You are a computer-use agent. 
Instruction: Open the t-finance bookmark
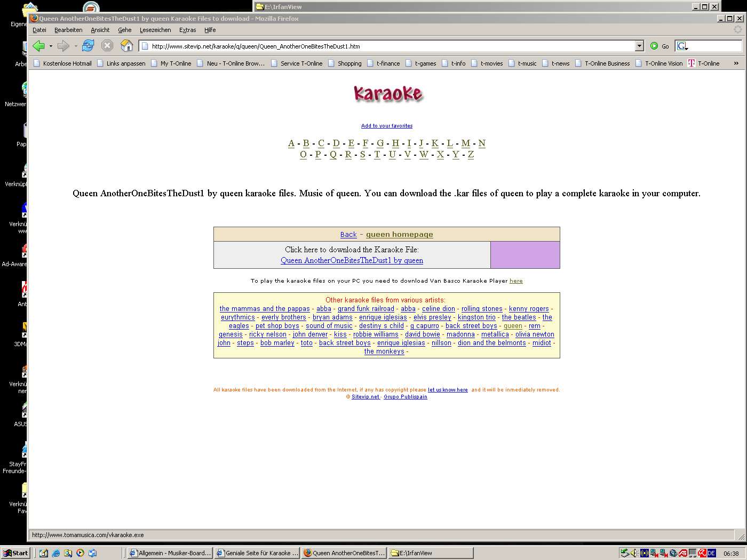[383, 63]
